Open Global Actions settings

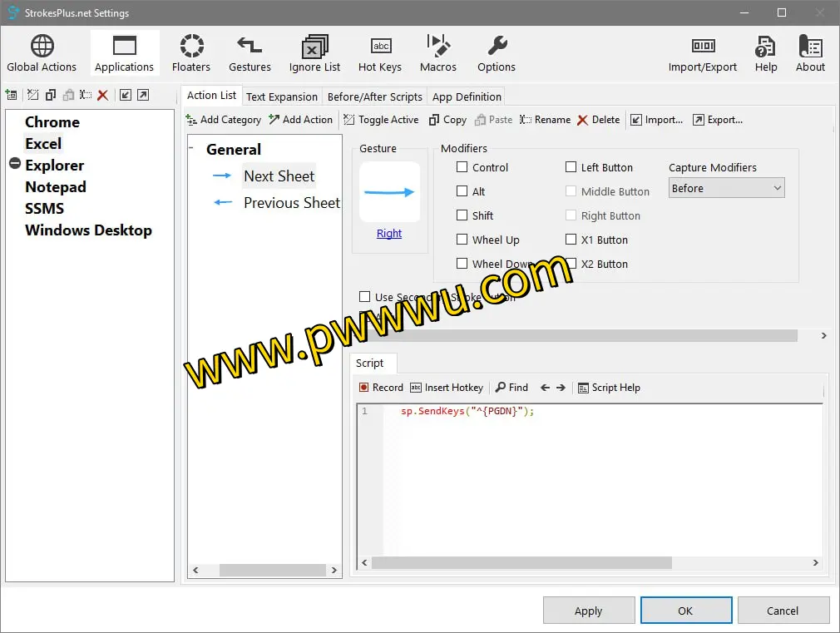pos(42,52)
